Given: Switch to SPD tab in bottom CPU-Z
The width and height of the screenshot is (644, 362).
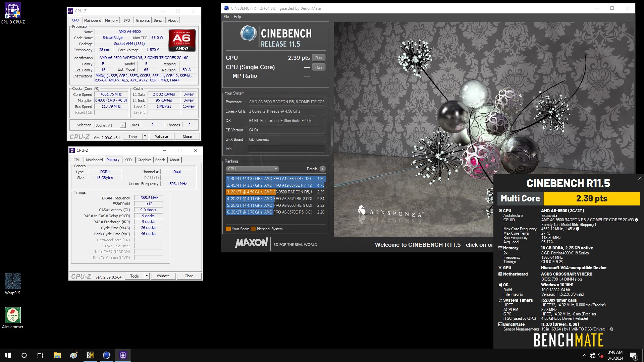Looking at the screenshot, I should tap(128, 160).
